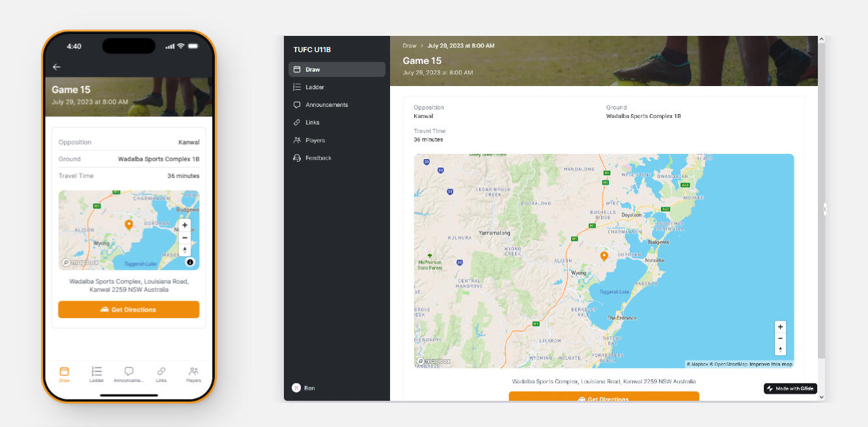Open Feedback from the sidebar

pyautogui.click(x=318, y=158)
